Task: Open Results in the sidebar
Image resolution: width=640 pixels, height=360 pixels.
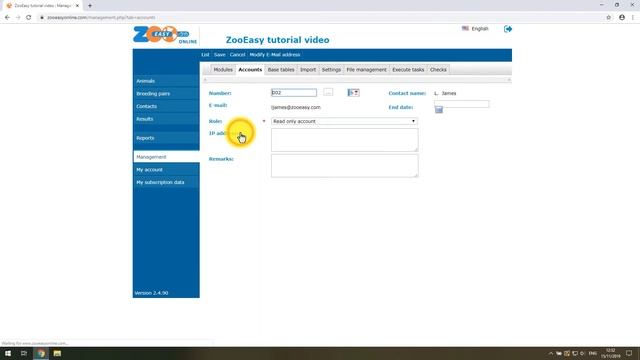Action: [166, 119]
